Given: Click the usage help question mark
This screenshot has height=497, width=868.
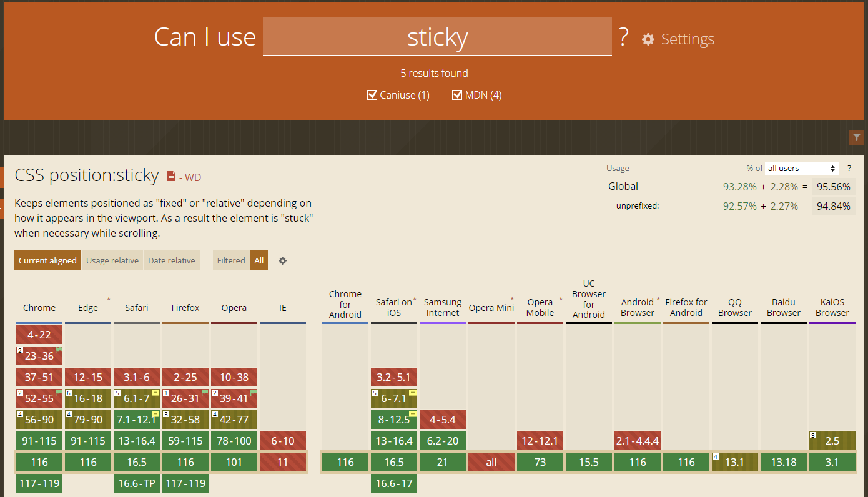Looking at the screenshot, I should (849, 169).
